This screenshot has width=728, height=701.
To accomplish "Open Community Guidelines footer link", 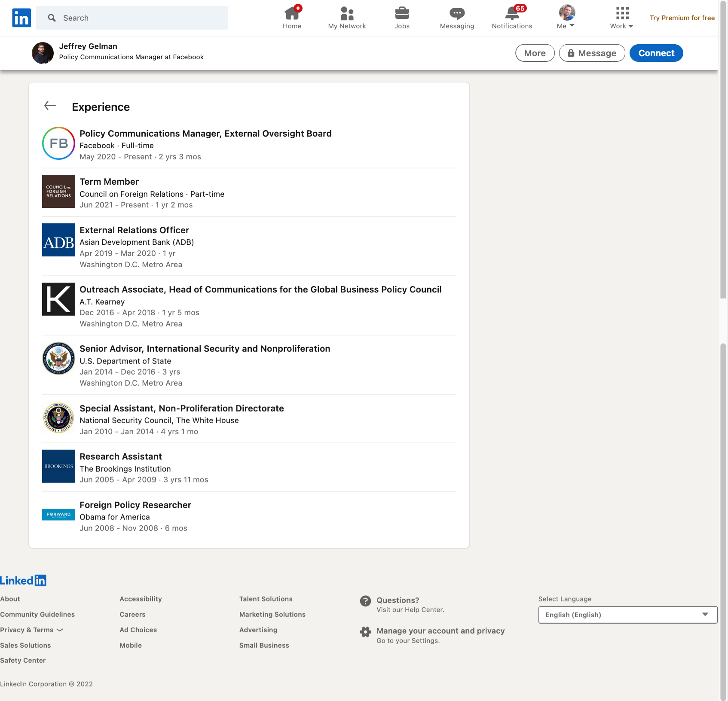I will pyautogui.click(x=37, y=614).
